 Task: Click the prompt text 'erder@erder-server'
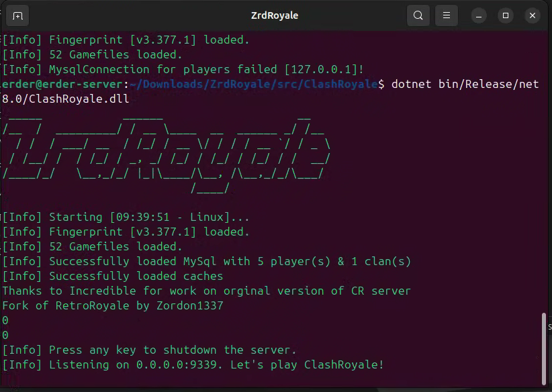pyautogui.click(x=62, y=84)
